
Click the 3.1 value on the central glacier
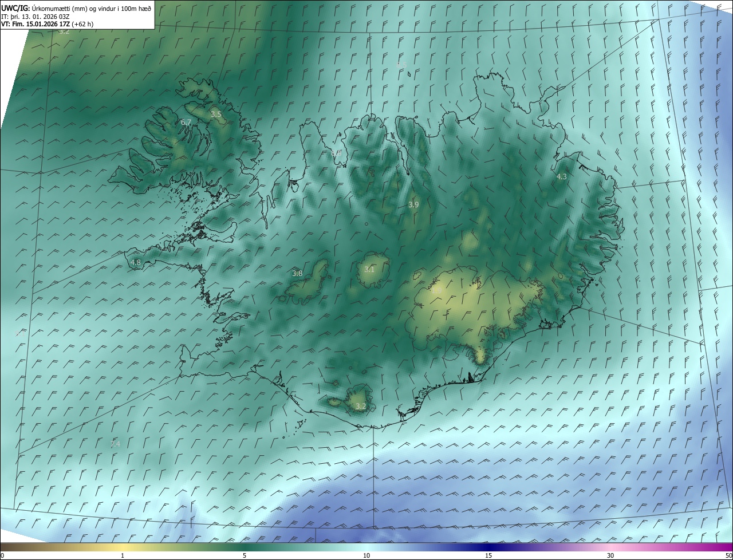(369, 270)
